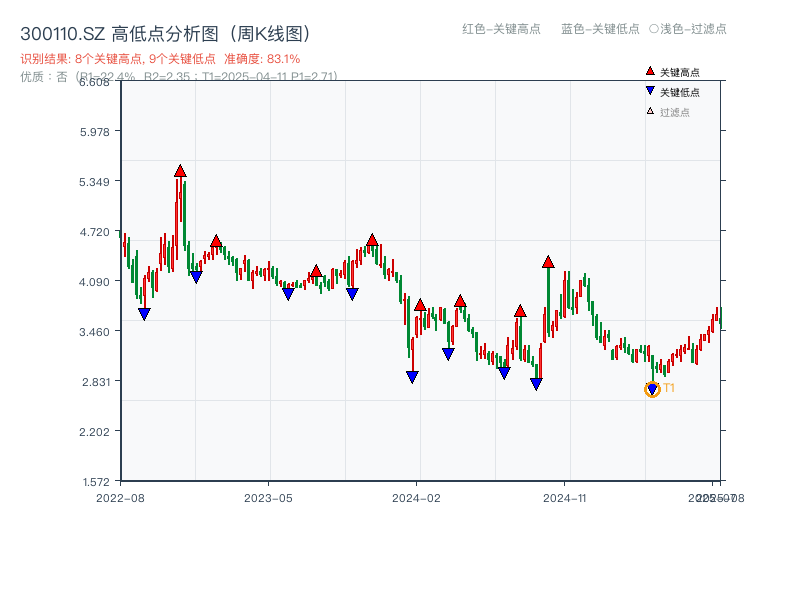Click the 准确度: 83.1% text
This screenshot has height=600, width=800.
click(262, 59)
